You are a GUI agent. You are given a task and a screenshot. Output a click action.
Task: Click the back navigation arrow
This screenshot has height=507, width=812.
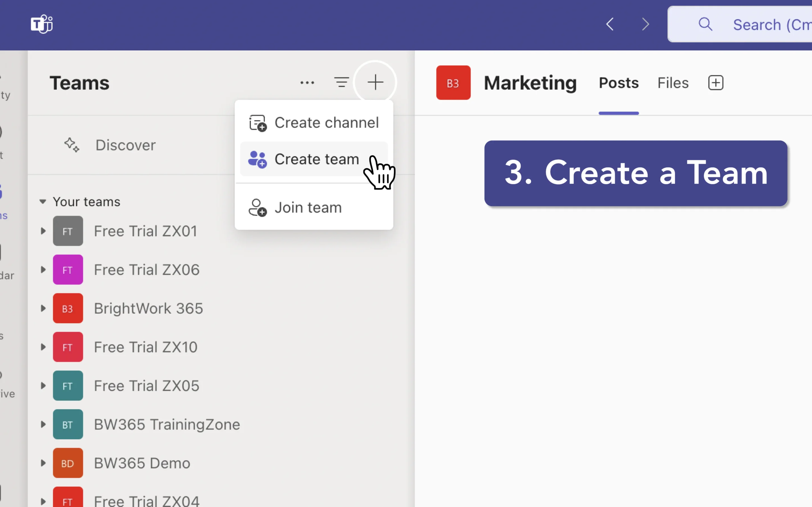point(610,24)
